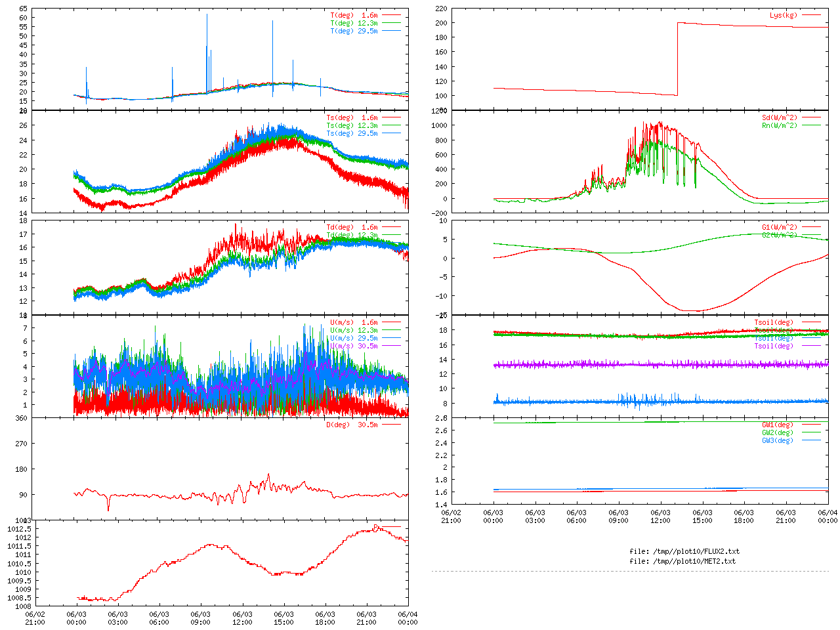Click the GW3(deg) legend entry
This screenshot has width=840, height=630.
(x=777, y=440)
